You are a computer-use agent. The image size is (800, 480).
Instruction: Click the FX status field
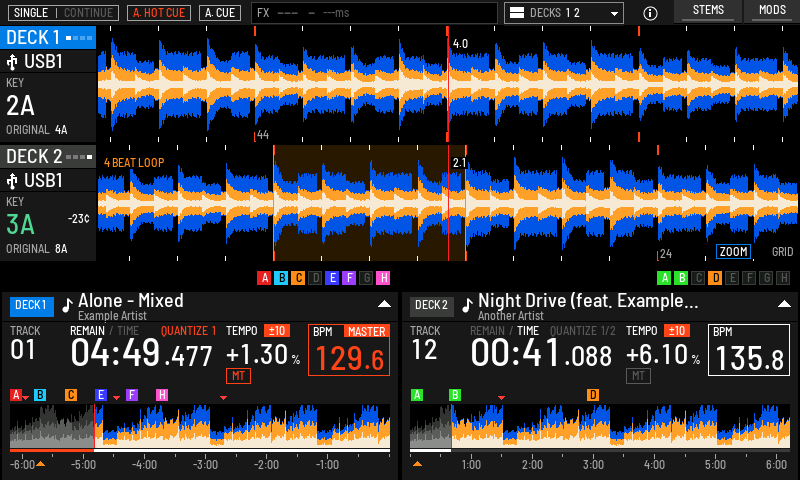pos(374,13)
